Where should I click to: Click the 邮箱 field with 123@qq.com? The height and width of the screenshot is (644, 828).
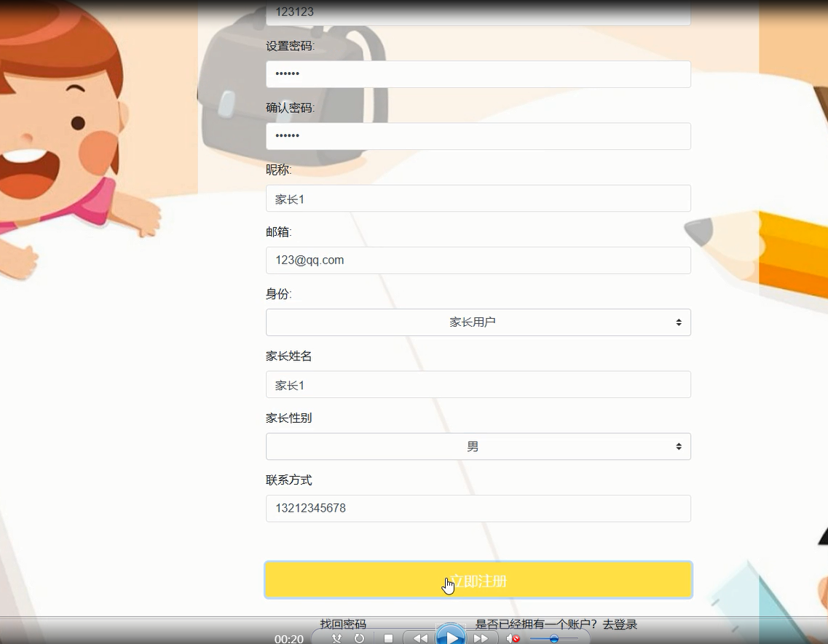click(x=478, y=261)
